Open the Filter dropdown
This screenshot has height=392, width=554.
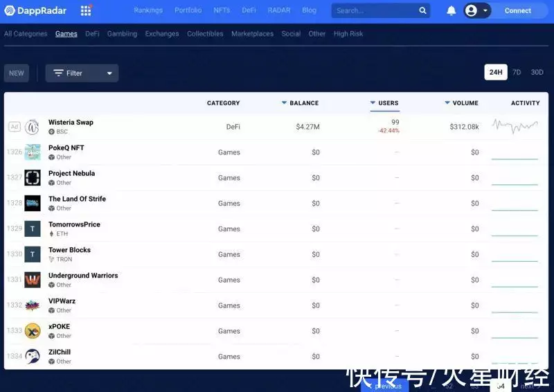point(82,73)
